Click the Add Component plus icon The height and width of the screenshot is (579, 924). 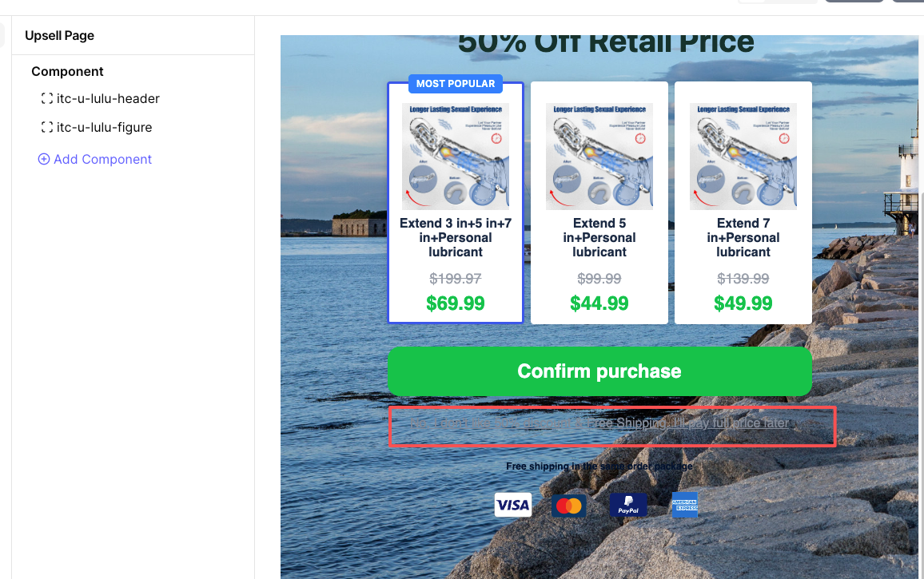point(44,159)
